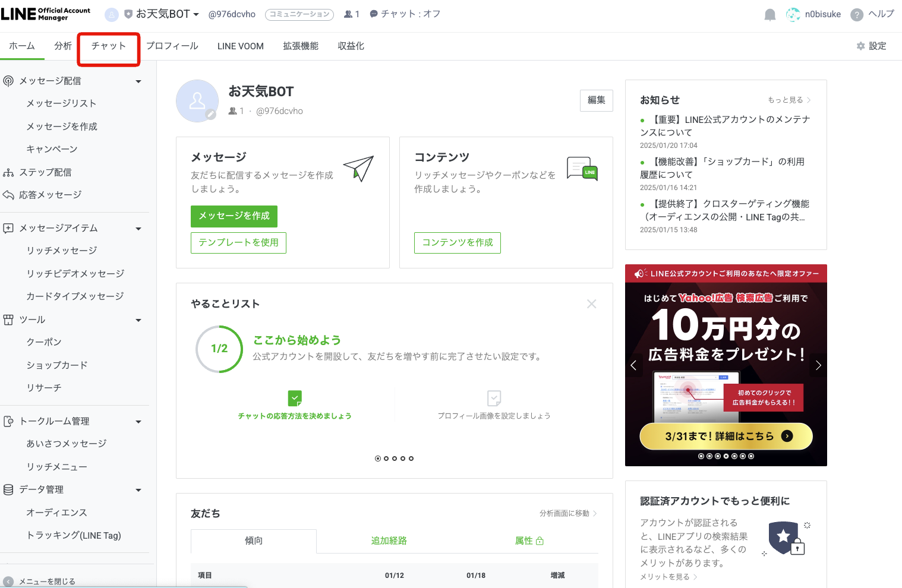Click the コンテンツを作成 button
This screenshot has width=902, height=588.
(458, 243)
